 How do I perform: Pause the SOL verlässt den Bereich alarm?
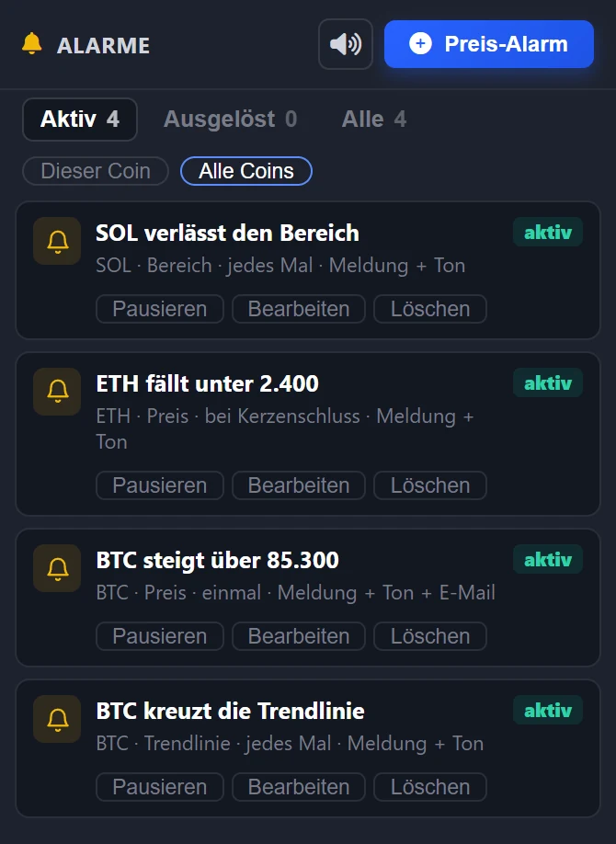click(x=160, y=309)
